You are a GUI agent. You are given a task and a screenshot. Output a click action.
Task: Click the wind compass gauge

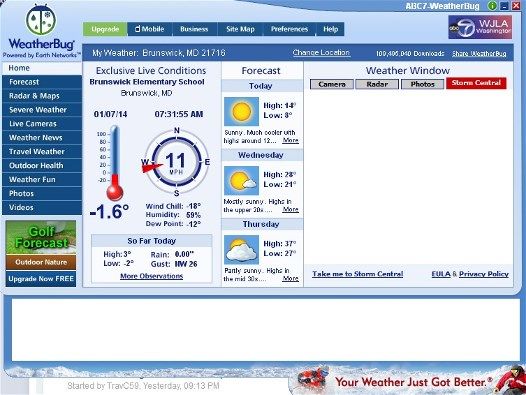coord(176,162)
